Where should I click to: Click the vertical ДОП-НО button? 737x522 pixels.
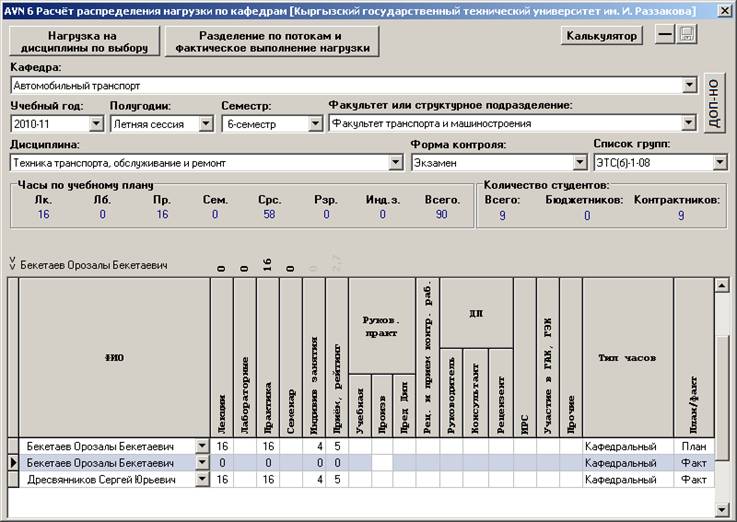click(x=714, y=103)
